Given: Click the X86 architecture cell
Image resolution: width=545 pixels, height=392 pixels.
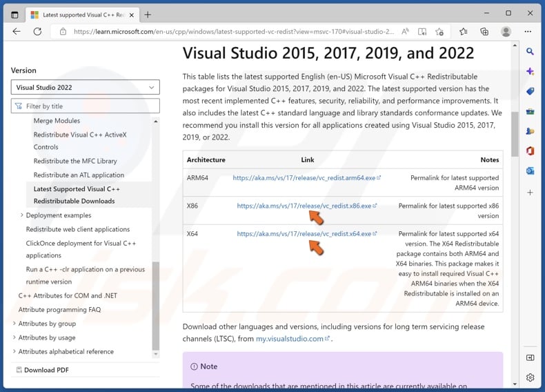Looking at the screenshot, I should 192,206.
